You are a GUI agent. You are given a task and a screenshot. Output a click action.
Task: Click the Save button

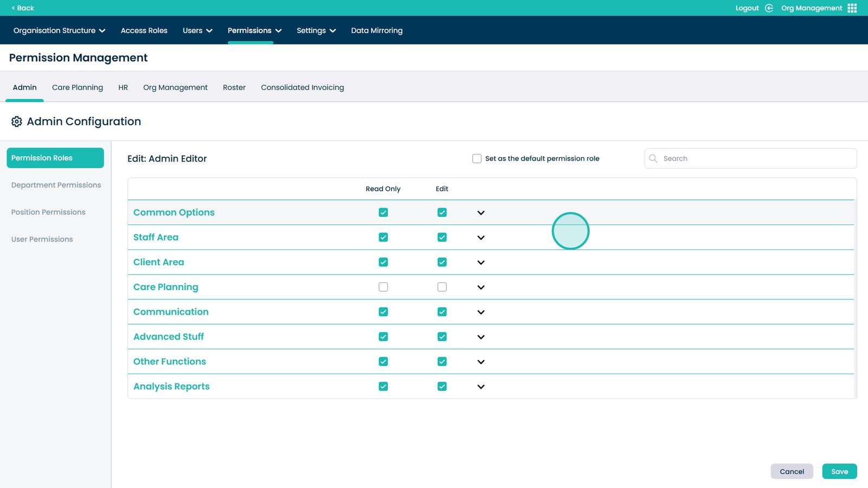[839, 471]
